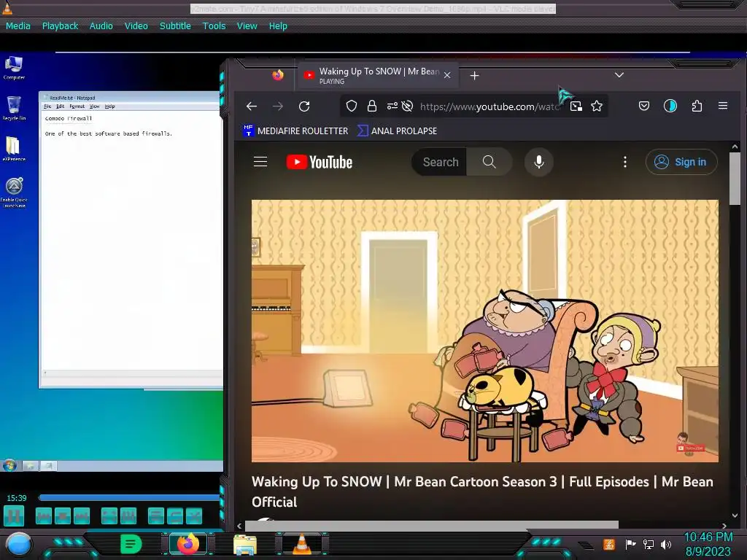Open the Subtitle menu in VLC

(175, 26)
